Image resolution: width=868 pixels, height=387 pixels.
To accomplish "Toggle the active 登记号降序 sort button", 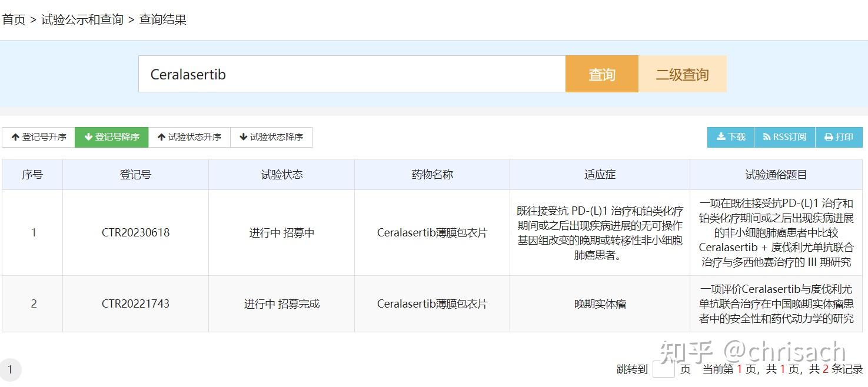I will pos(111,137).
